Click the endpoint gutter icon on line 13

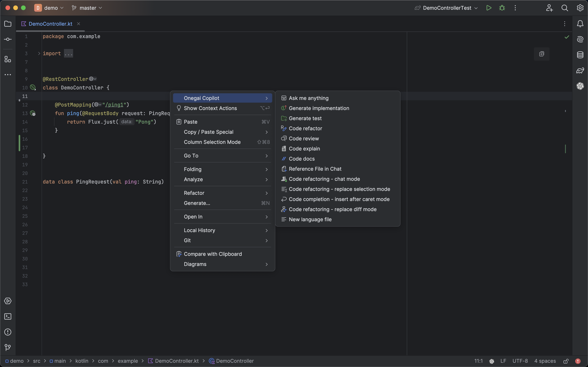(33, 113)
